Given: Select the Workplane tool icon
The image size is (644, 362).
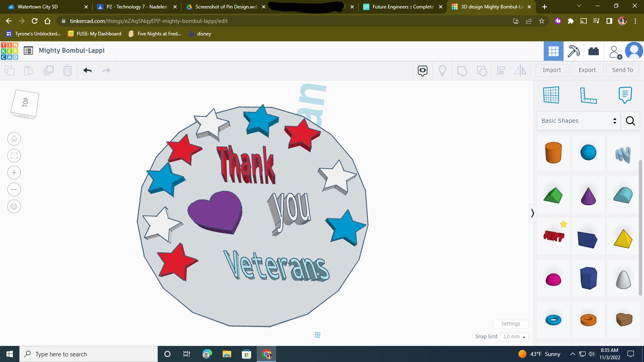Looking at the screenshot, I should [x=551, y=95].
